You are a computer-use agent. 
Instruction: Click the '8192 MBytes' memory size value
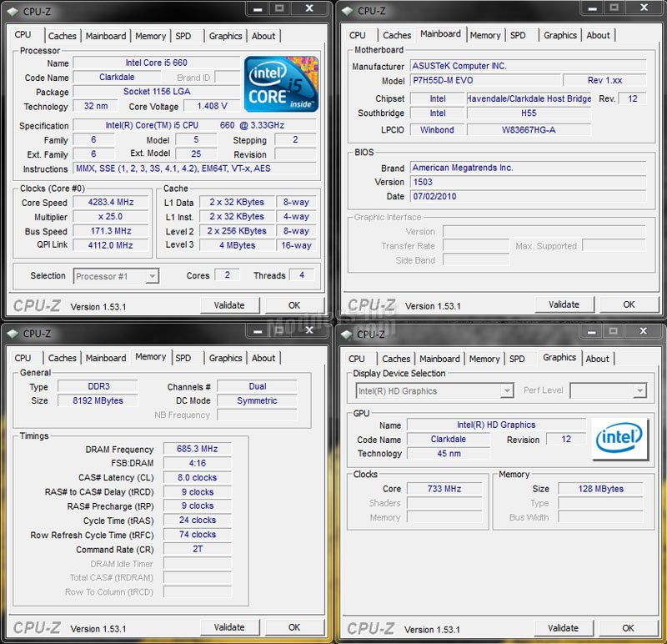pyautogui.click(x=98, y=400)
